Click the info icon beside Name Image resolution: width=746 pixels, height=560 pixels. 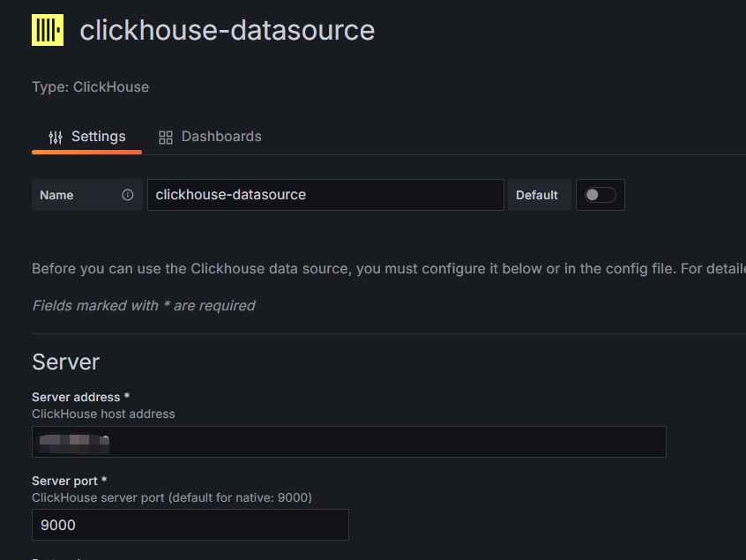128,195
